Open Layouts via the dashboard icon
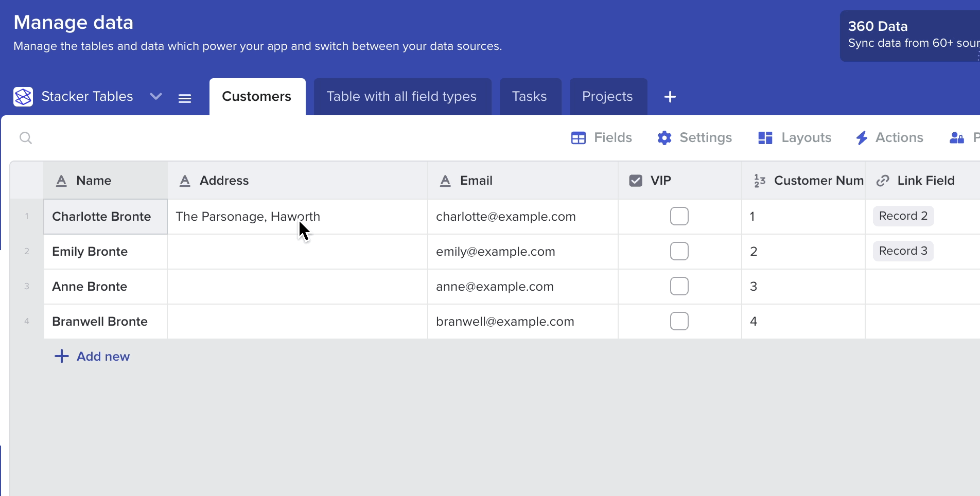The image size is (980, 496). [x=765, y=138]
